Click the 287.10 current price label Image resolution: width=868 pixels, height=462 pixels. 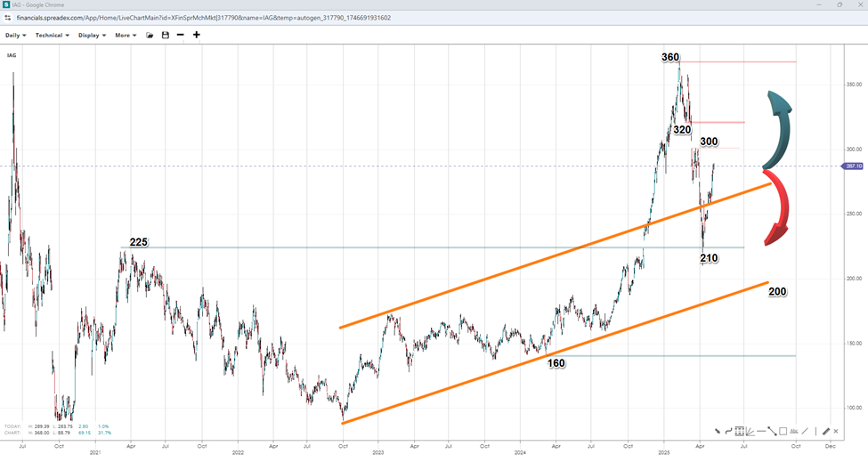click(x=855, y=166)
